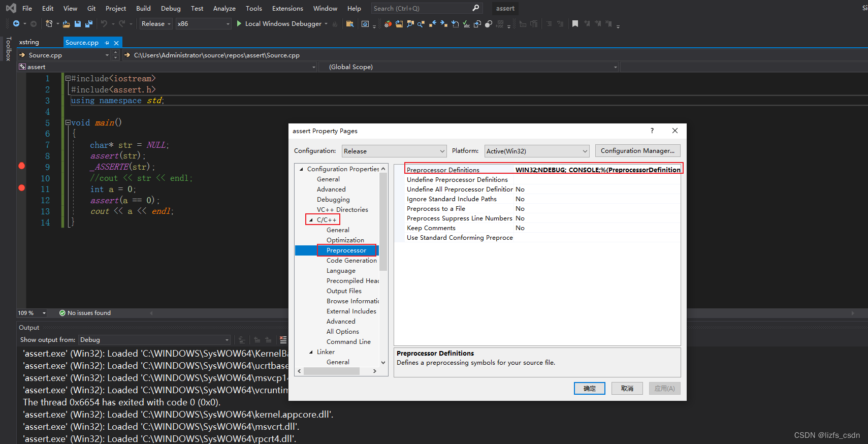Click the Navigate Backward arrow icon

[16, 24]
